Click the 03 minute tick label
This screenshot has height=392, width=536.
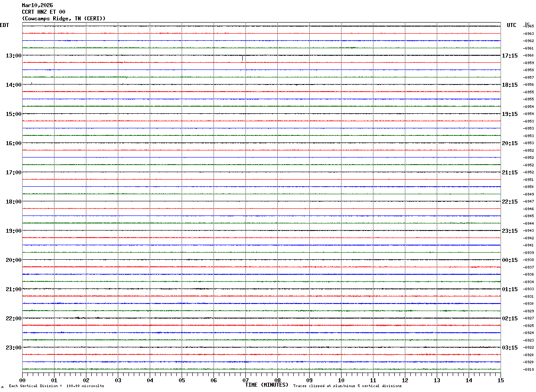pyautogui.click(x=118, y=380)
